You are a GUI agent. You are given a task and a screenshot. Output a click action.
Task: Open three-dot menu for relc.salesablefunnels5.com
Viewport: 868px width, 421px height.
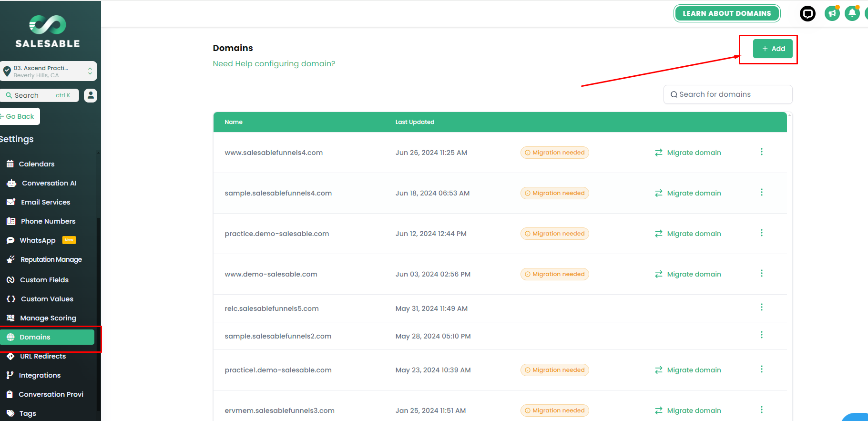tap(761, 307)
